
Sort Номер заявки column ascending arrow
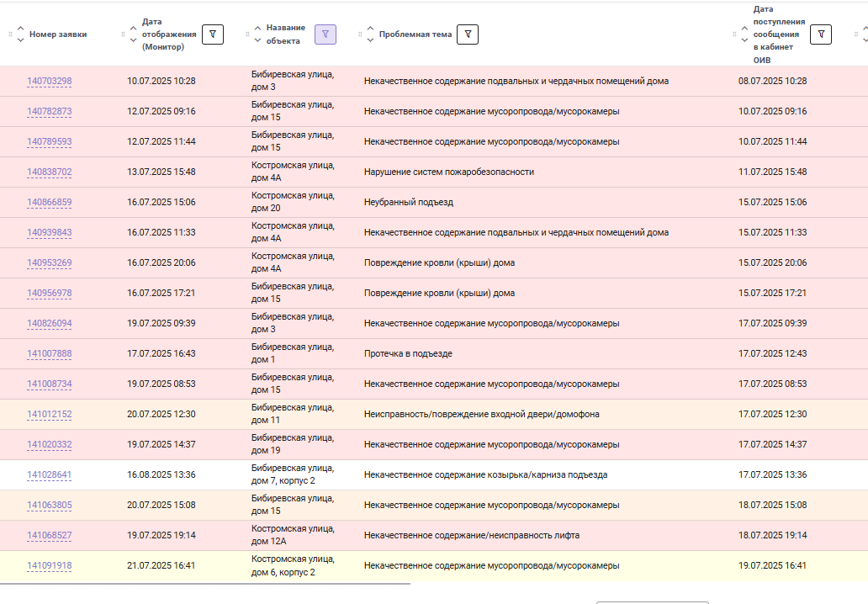pos(20,29)
